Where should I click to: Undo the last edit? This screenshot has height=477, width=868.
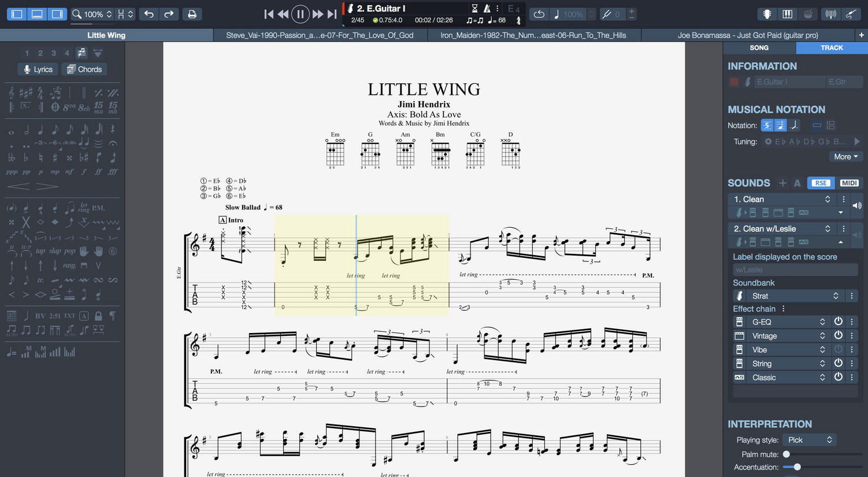pyautogui.click(x=149, y=14)
